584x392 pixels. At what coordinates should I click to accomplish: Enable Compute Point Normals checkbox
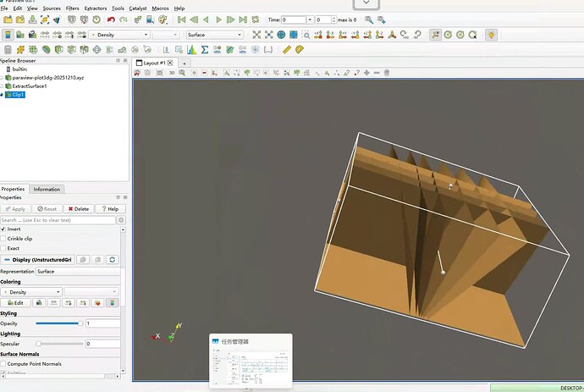[3, 363]
